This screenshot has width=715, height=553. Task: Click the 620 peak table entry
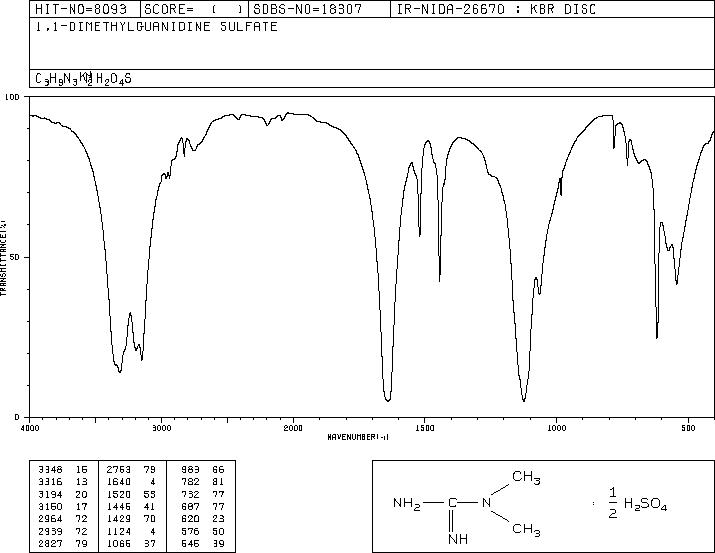click(202, 519)
